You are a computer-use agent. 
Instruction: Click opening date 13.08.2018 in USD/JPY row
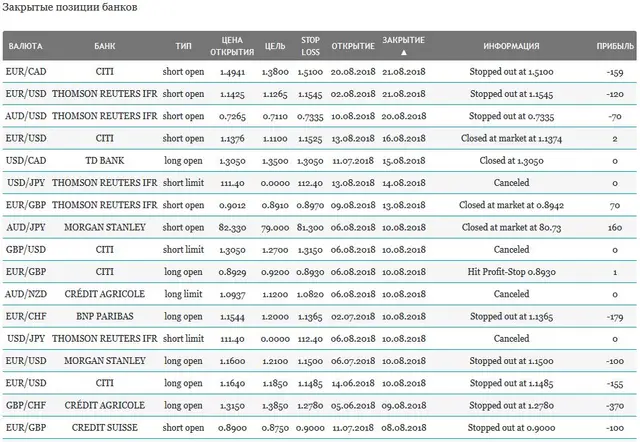[353, 183]
